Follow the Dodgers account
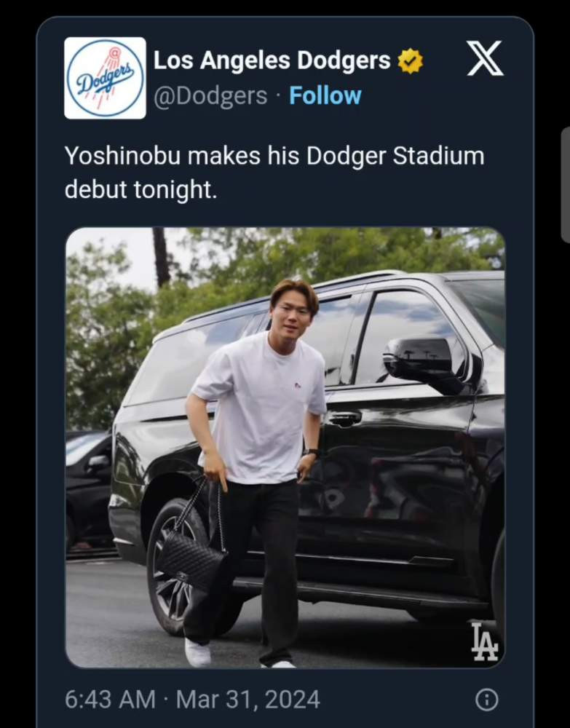570x728 pixels. 325,95
